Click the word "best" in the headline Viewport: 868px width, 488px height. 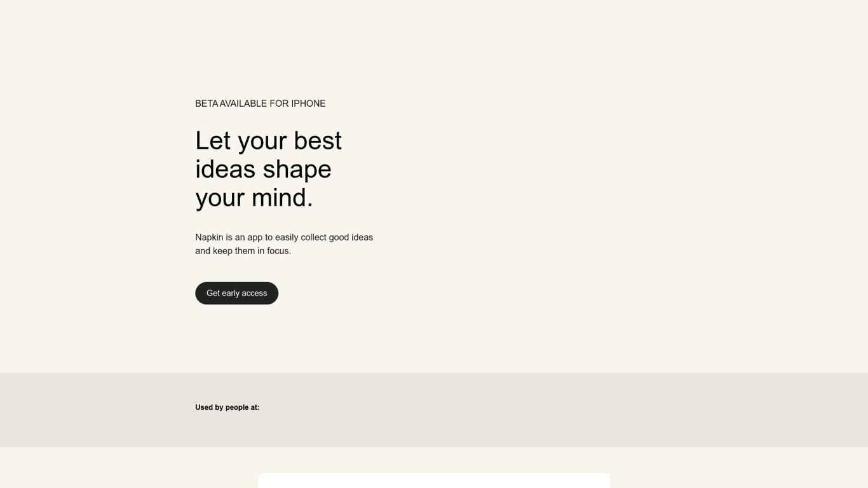tap(318, 141)
